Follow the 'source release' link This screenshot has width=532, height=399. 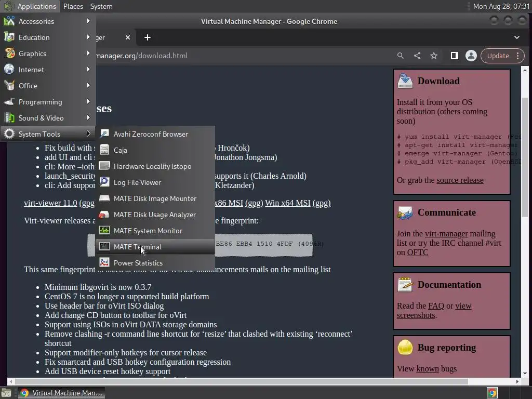tap(460, 180)
